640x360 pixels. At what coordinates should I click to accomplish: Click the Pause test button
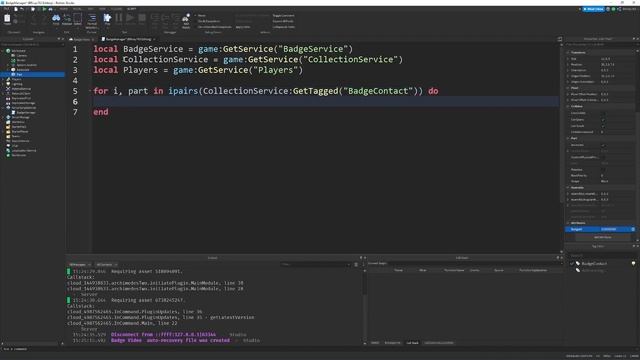click(x=119, y=18)
